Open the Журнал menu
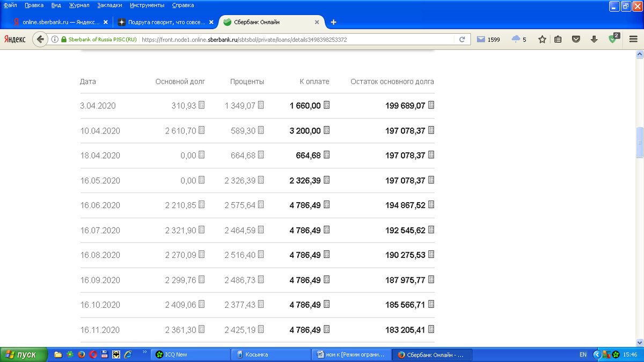Image resolution: width=644 pixels, height=362 pixels. [x=79, y=5]
